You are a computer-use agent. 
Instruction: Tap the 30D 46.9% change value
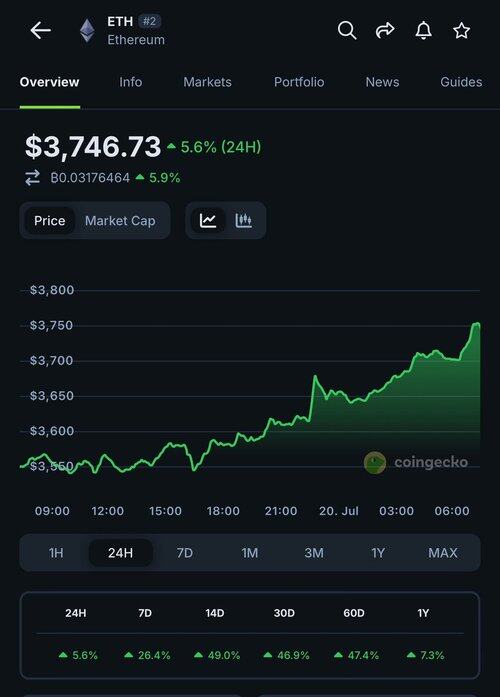[x=286, y=655]
